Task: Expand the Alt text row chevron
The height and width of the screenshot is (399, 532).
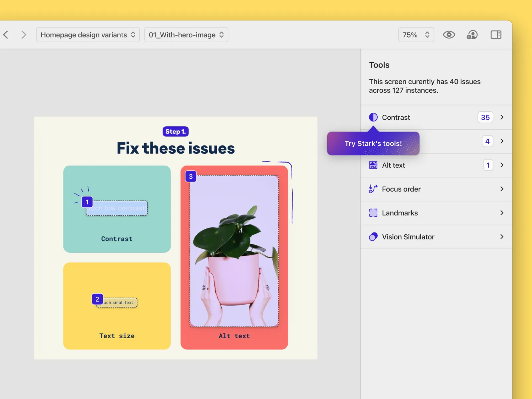Action: point(502,165)
